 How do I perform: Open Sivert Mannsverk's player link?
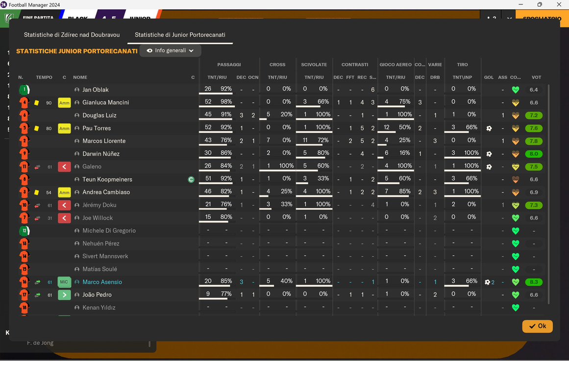pos(105,256)
